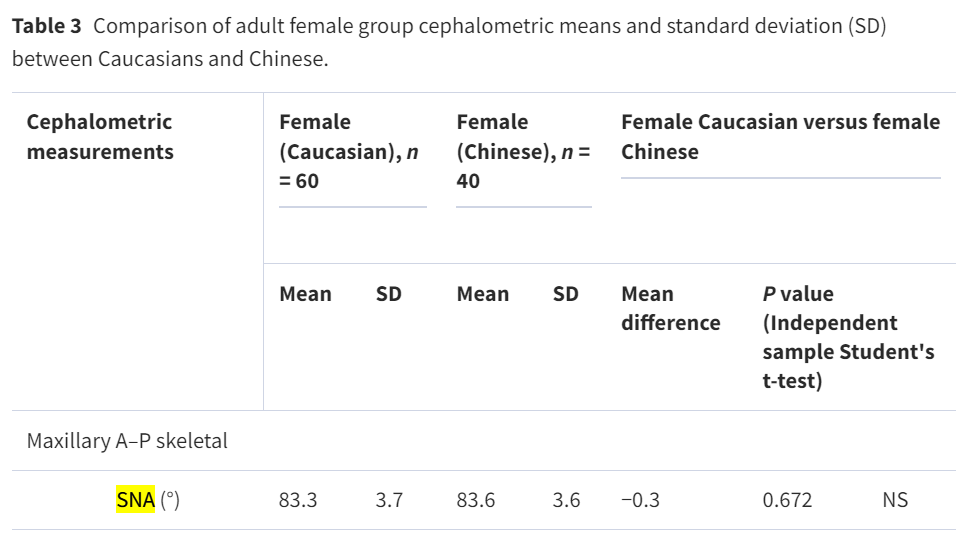Click the Chinese SD subheader
This screenshot has height=533, width=965.
point(566,294)
